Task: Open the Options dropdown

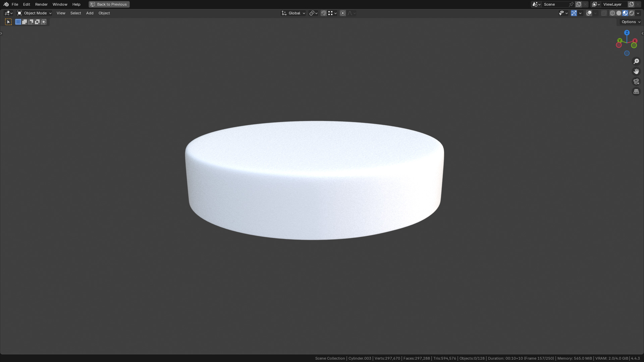Action: click(x=631, y=22)
